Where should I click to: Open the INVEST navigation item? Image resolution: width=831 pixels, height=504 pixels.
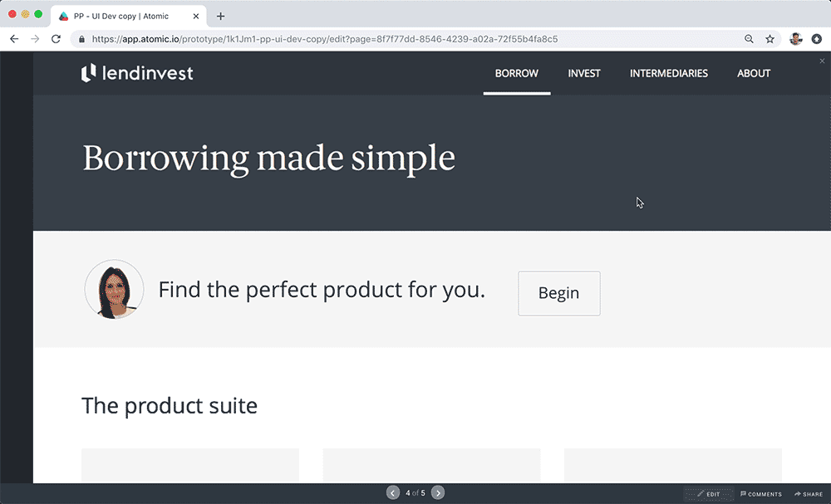coord(584,74)
